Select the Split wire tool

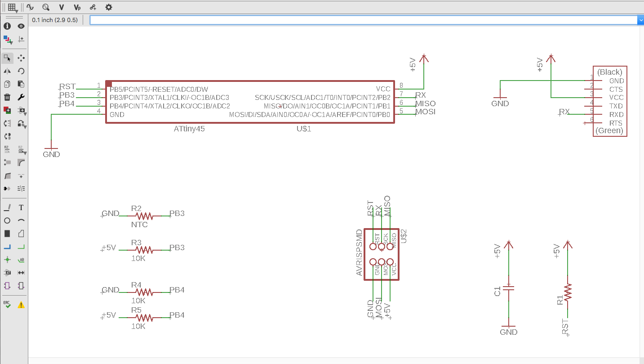click(7, 175)
